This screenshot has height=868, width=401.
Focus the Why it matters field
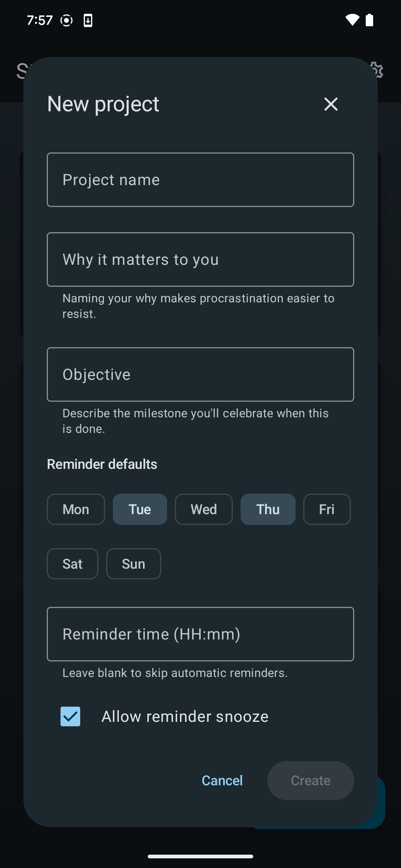[x=200, y=259]
